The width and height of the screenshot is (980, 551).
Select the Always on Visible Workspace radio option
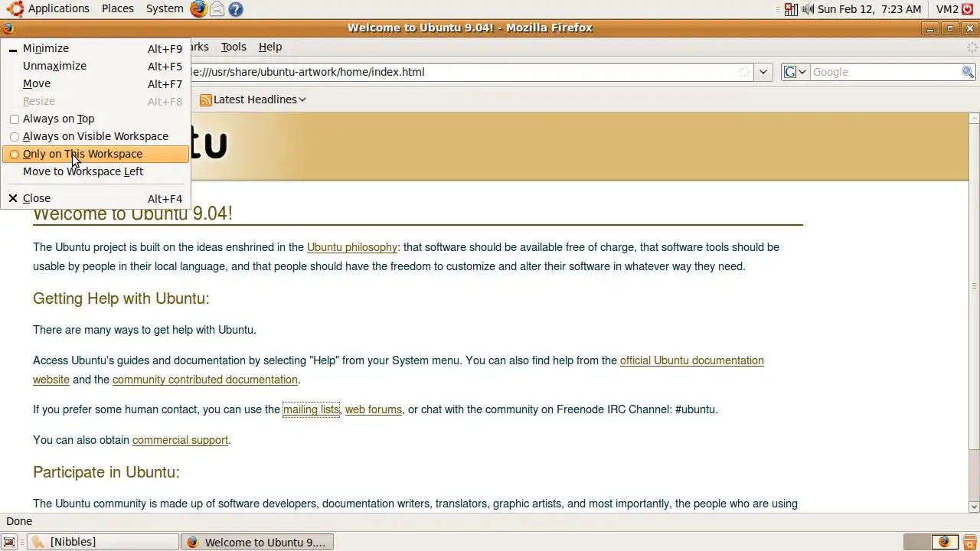tap(15, 137)
